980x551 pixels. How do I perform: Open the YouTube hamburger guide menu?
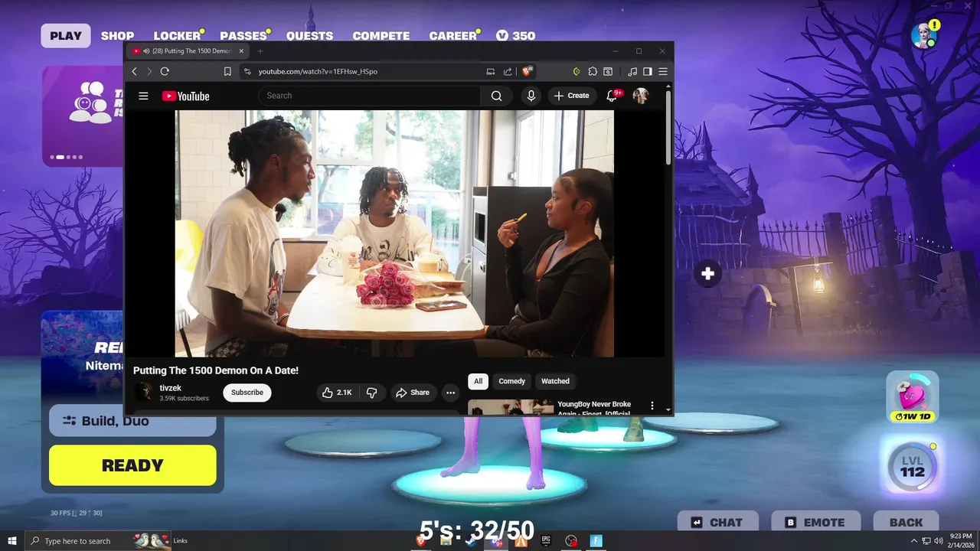pos(143,96)
